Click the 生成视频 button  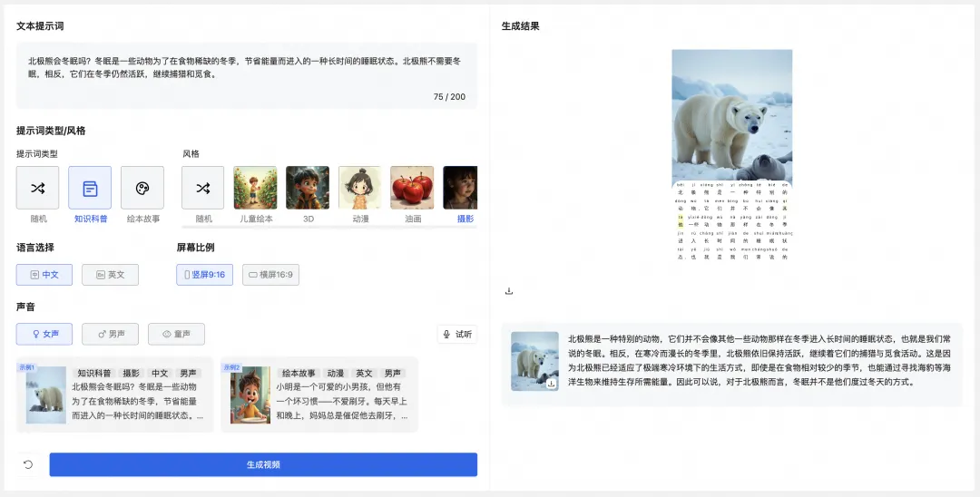coord(263,464)
